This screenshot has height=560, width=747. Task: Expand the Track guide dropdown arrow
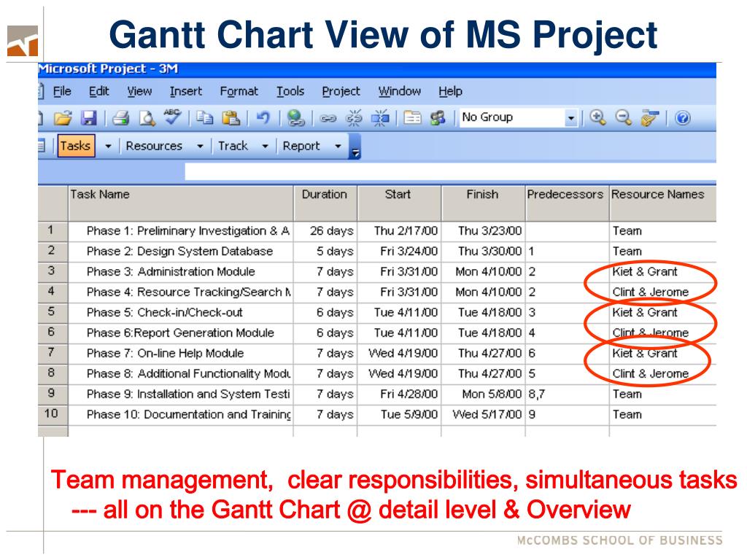pos(265,146)
